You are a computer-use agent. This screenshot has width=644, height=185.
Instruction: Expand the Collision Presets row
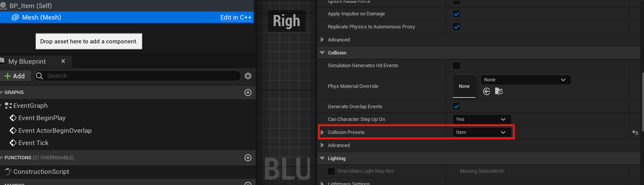322,132
